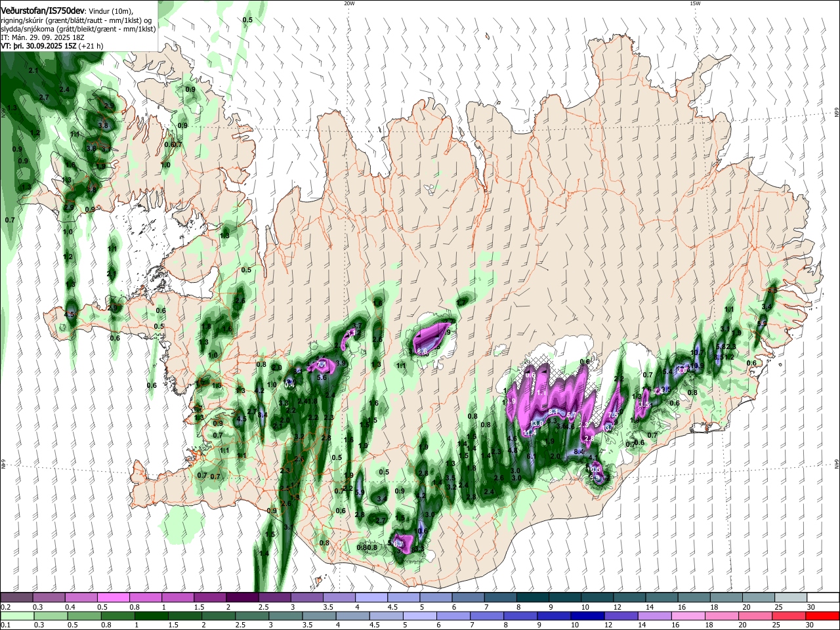Pick the lower legend swatch between 14 and 16

click(655, 616)
